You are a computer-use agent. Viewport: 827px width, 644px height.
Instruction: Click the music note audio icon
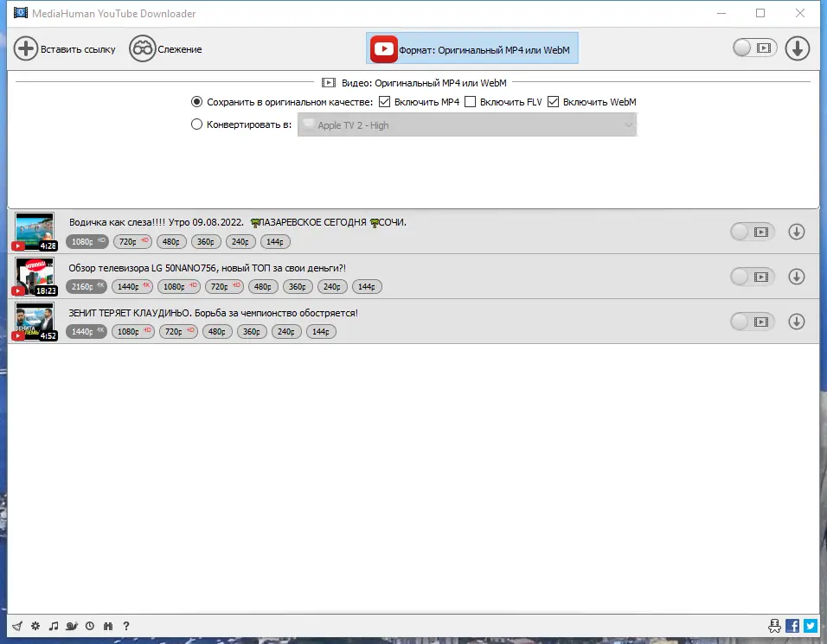point(54,626)
